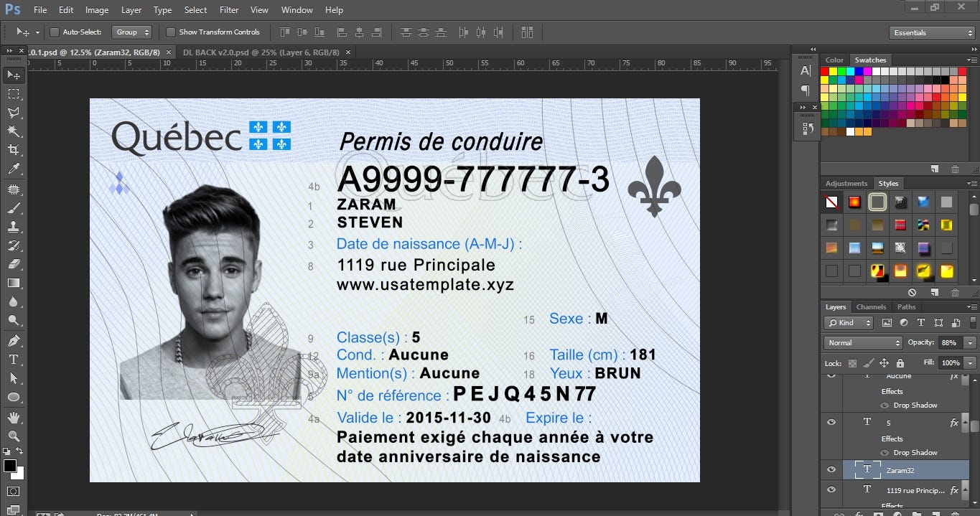Select the Blur tool
This screenshot has width=980, height=516.
tap(14, 301)
